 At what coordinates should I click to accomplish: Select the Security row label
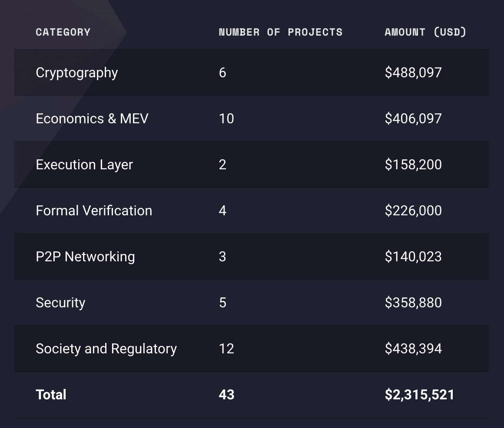pyautogui.click(x=60, y=303)
